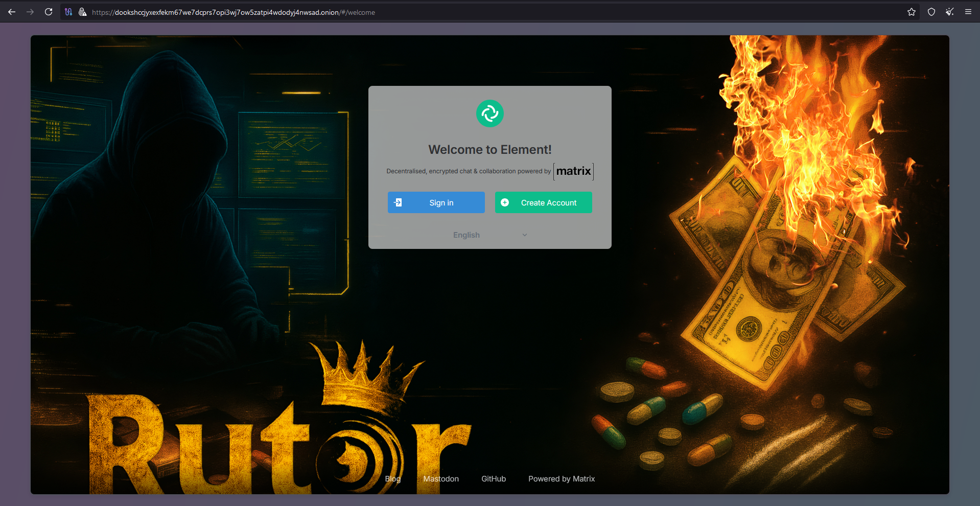Open the English language dropdown
The height and width of the screenshot is (506, 980).
[x=489, y=235]
